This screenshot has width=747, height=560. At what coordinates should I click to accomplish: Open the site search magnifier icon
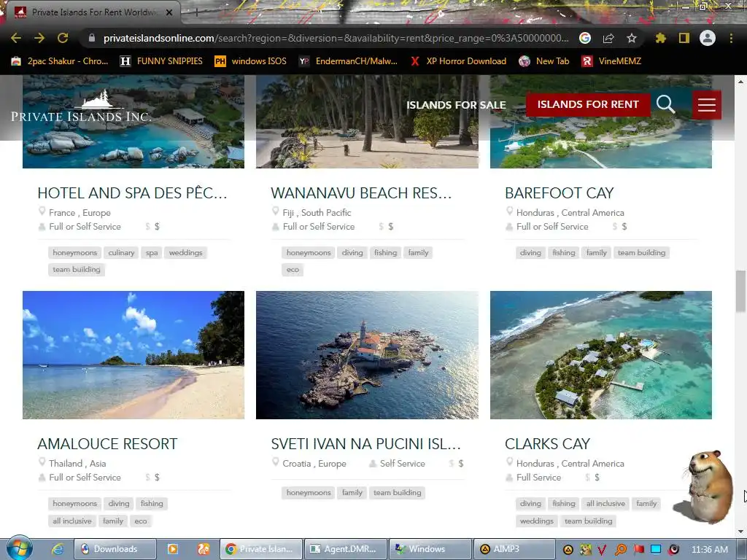click(x=665, y=104)
